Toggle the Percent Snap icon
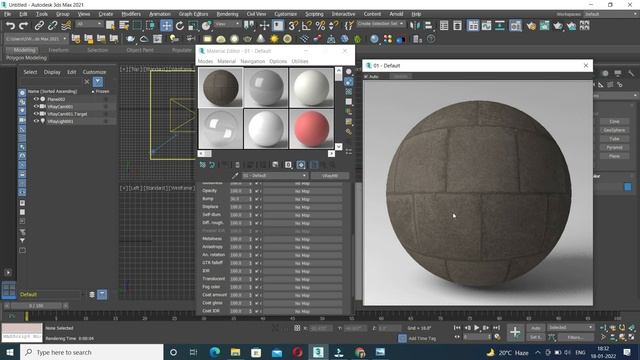This screenshot has width=640, height=360. coord(320,26)
